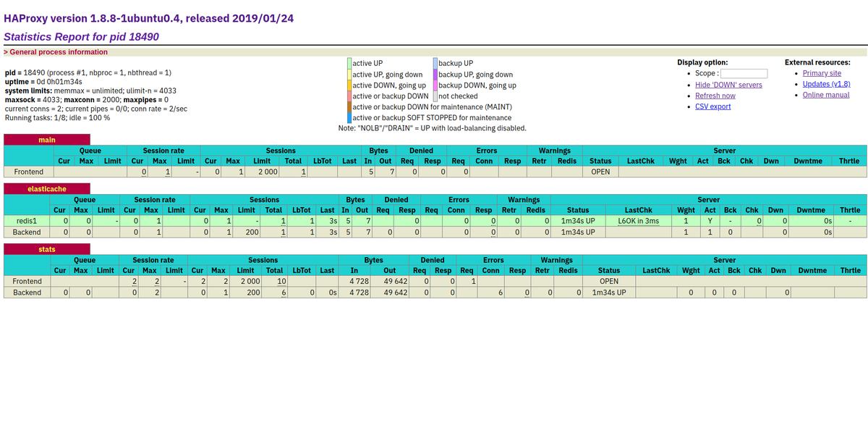
Task: Hide 'DOWN' servers from the report
Action: coord(728,84)
